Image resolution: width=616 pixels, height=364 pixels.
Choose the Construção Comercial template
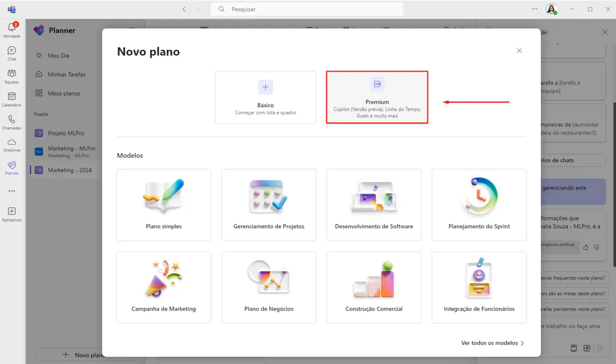pyautogui.click(x=374, y=287)
